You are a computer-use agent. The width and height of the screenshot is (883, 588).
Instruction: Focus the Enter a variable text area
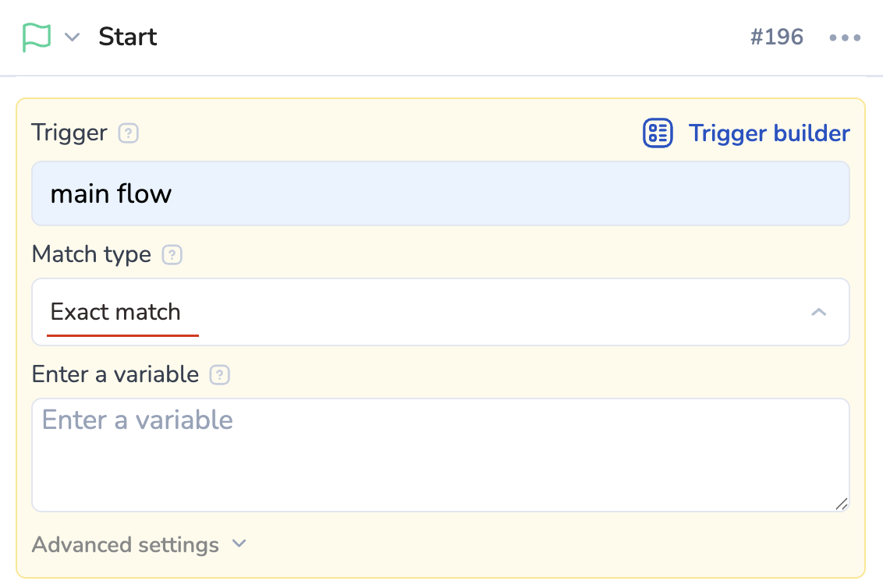pos(440,455)
